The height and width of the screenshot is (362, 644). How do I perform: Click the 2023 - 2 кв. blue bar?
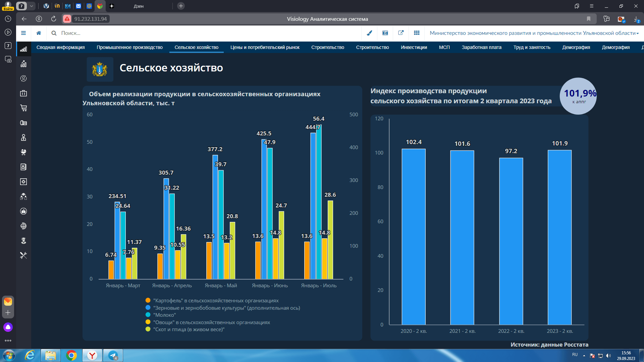click(x=559, y=237)
